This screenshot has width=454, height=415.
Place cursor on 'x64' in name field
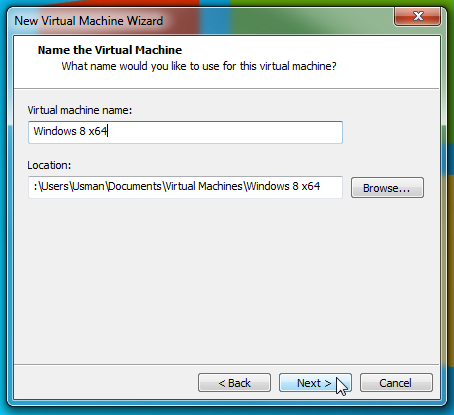point(98,131)
